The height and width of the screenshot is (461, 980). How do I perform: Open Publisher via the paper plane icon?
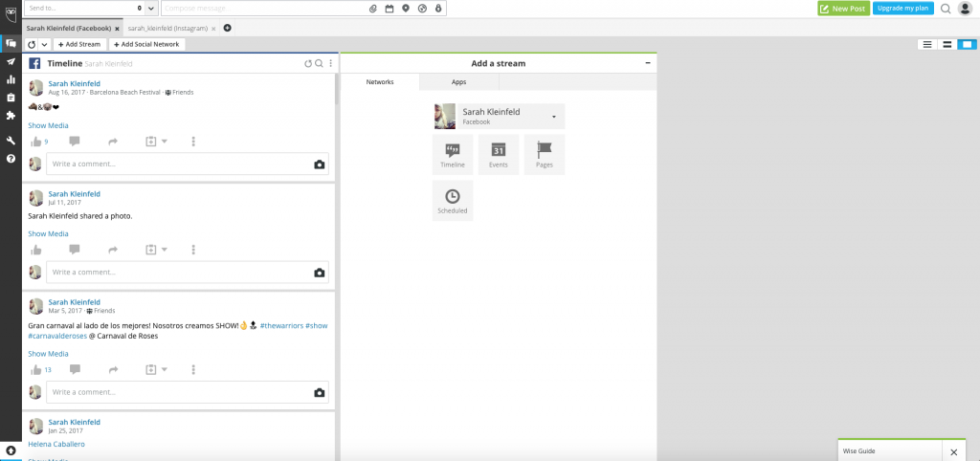tap(11, 62)
